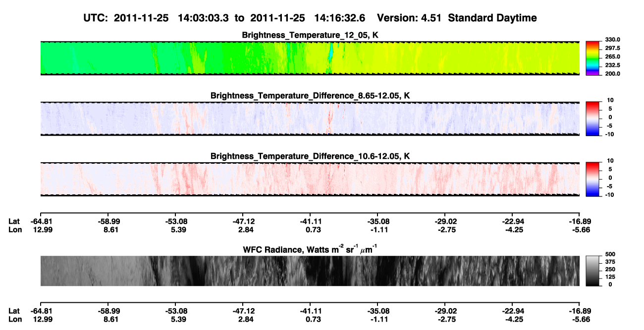Select the WFC Radiance grayscale colorbar

click(x=593, y=271)
